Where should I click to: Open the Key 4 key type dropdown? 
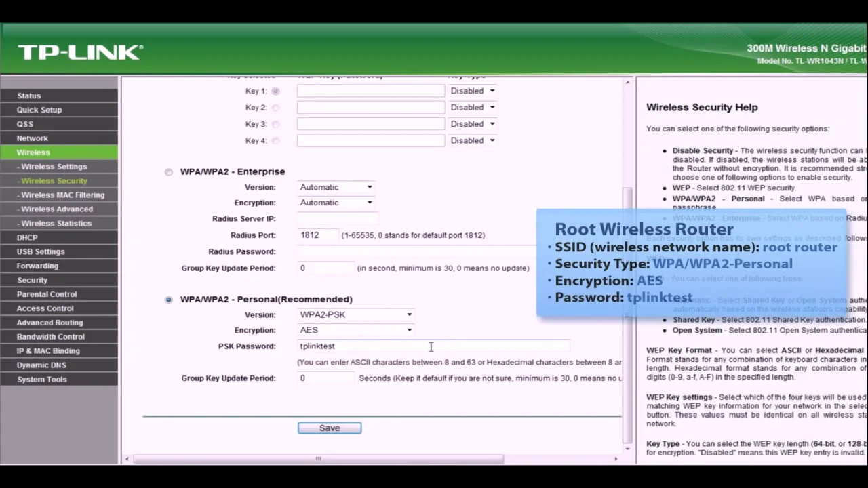pos(473,140)
